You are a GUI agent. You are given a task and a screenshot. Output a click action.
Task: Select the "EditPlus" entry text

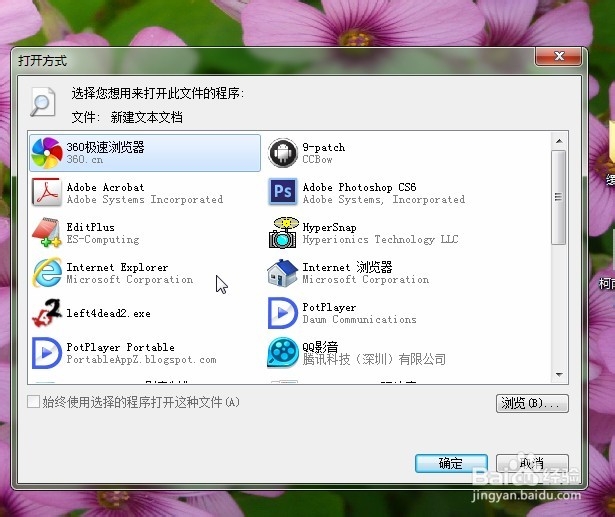[x=91, y=227]
